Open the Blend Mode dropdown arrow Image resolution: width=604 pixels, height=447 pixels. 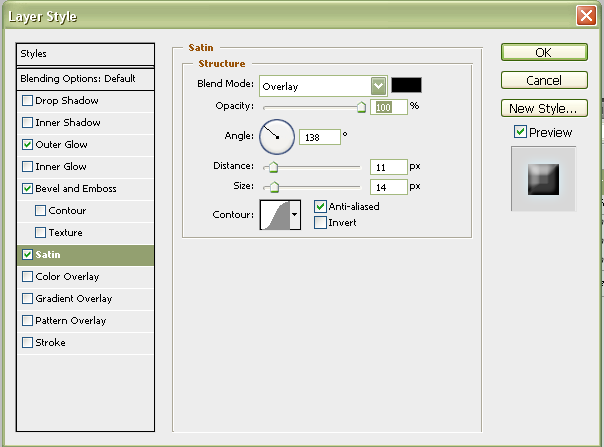coord(379,86)
